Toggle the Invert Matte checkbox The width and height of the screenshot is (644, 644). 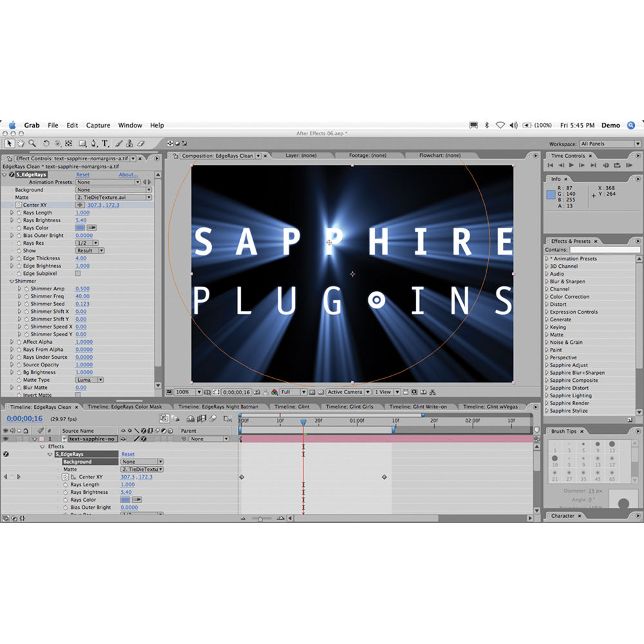click(x=78, y=395)
